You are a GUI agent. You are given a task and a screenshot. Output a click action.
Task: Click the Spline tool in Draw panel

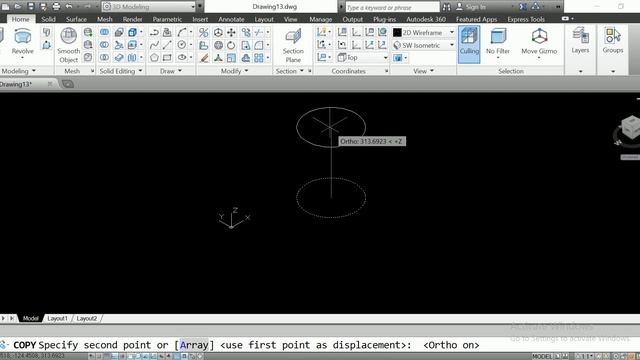click(154, 45)
